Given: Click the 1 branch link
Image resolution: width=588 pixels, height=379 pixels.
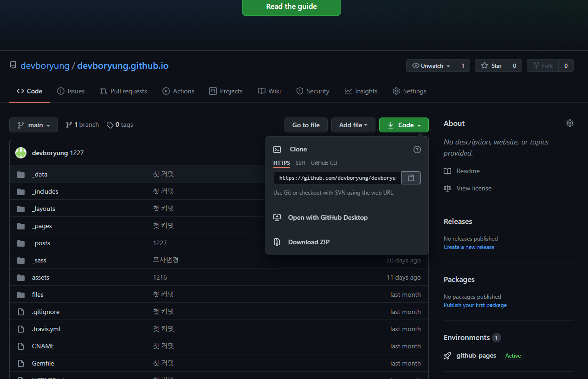Looking at the screenshot, I should pos(83,125).
